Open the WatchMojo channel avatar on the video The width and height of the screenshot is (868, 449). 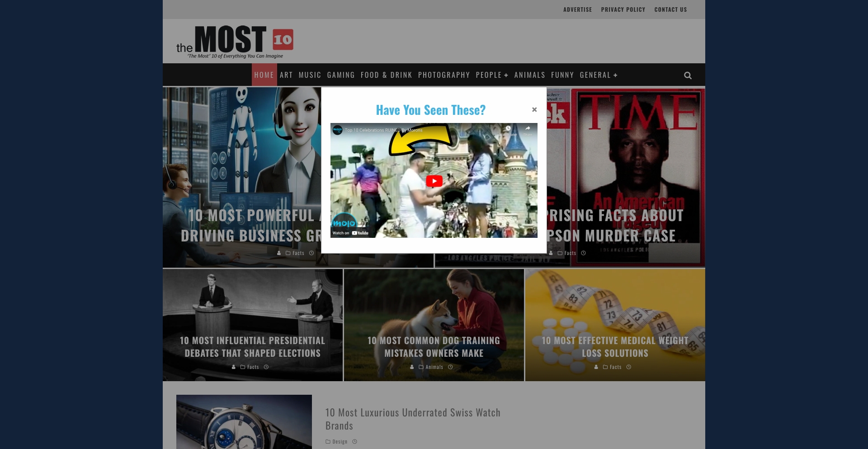[x=337, y=130]
